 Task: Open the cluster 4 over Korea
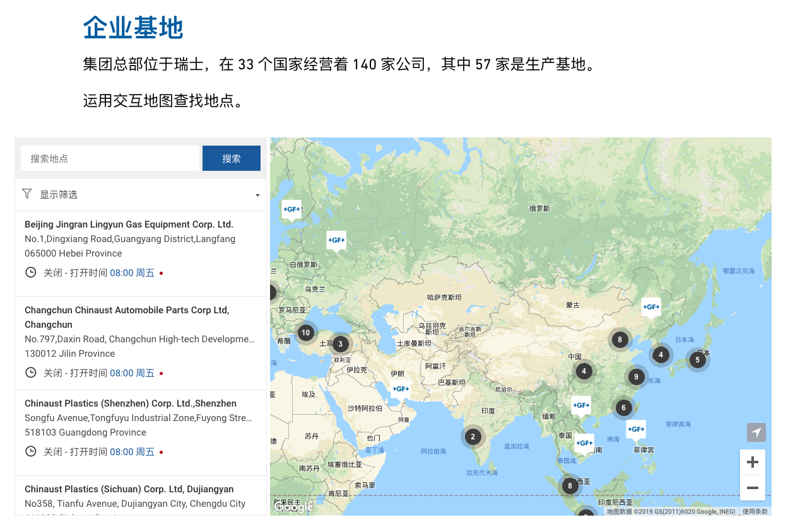(661, 355)
